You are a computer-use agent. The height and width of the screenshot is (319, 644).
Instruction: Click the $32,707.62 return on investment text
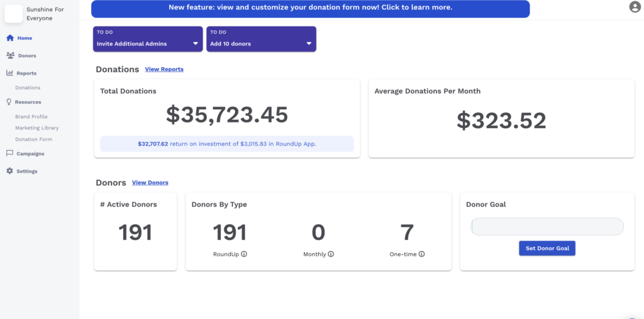click(x=227, y=144)
